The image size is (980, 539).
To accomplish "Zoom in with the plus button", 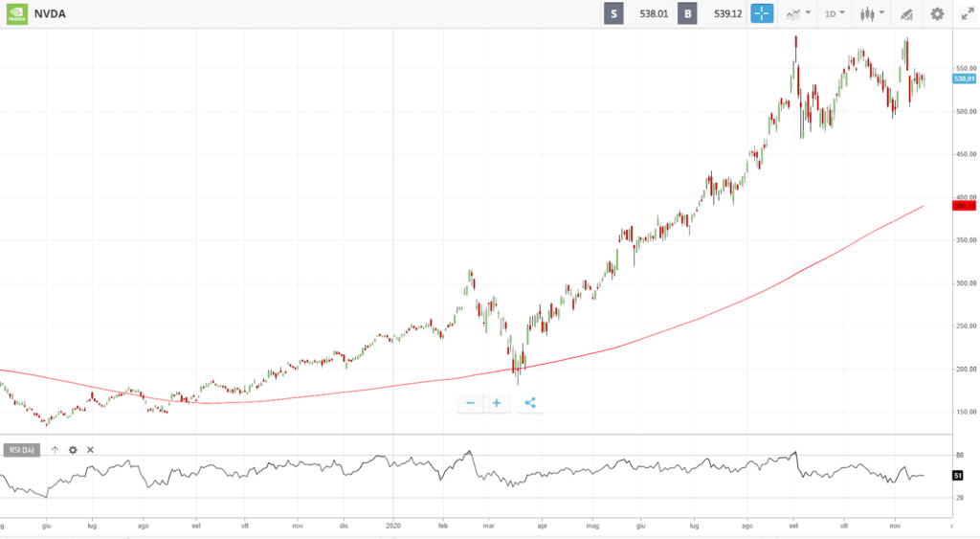I will [497, 403].
